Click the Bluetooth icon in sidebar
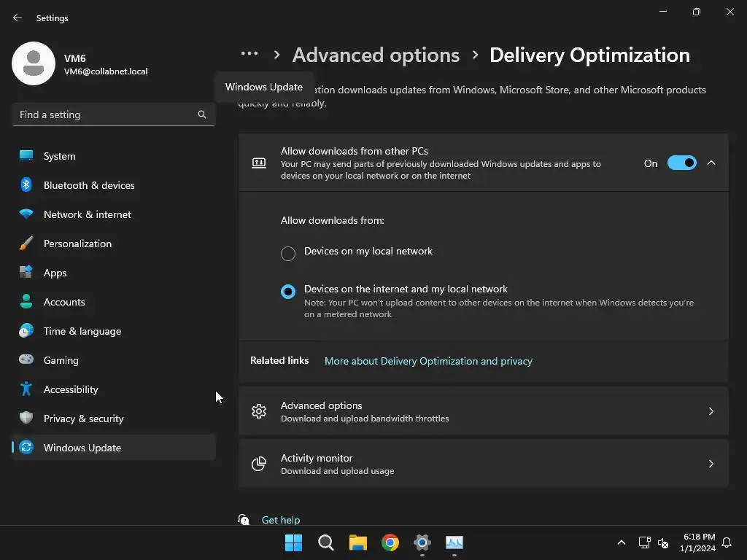The height and width of the screenshot is (560, 747). pos(26,184)
